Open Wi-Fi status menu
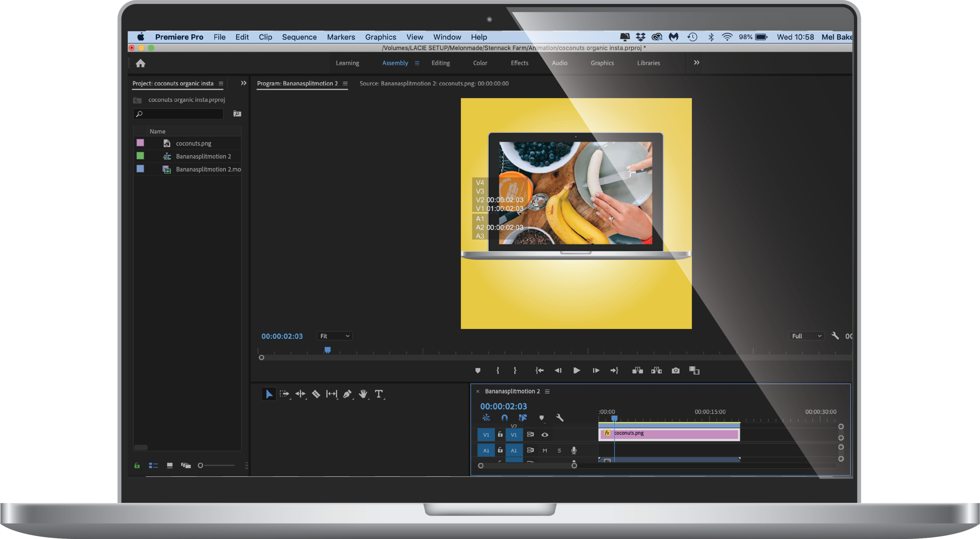This screenshot has width=980, height=539. point(727,37)
